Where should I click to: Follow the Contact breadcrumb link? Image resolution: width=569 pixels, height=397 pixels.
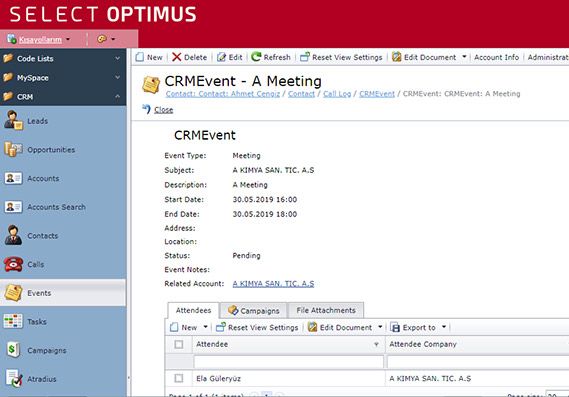click(x=301, y=94)
